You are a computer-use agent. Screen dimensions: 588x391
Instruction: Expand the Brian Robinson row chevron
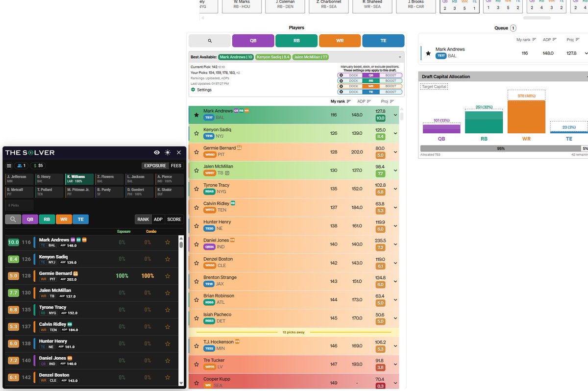[395, 299]
